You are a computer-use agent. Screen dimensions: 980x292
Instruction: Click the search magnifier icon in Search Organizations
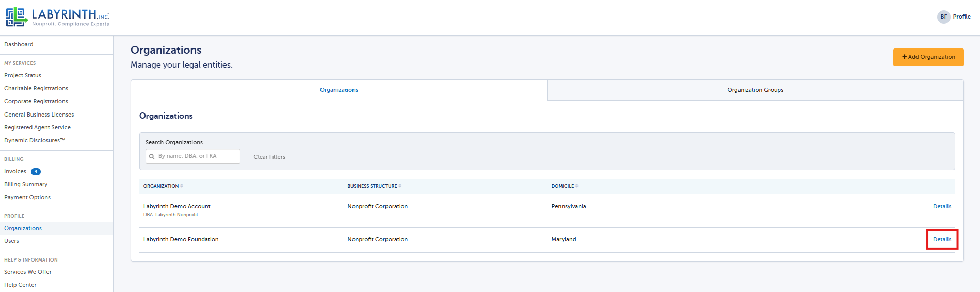tap(152, 156)
